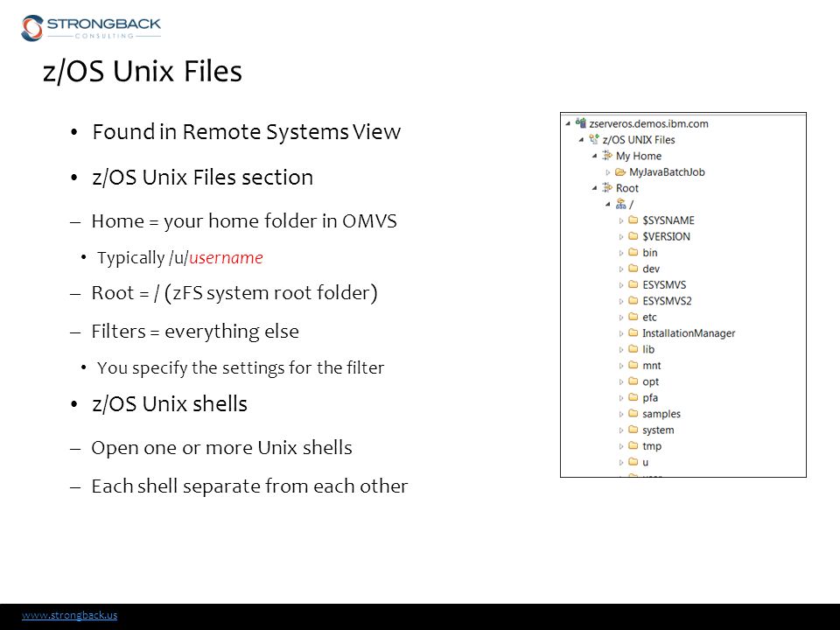
Task: Select the ESYSMVS2 folder name
Action: (667, 300)
